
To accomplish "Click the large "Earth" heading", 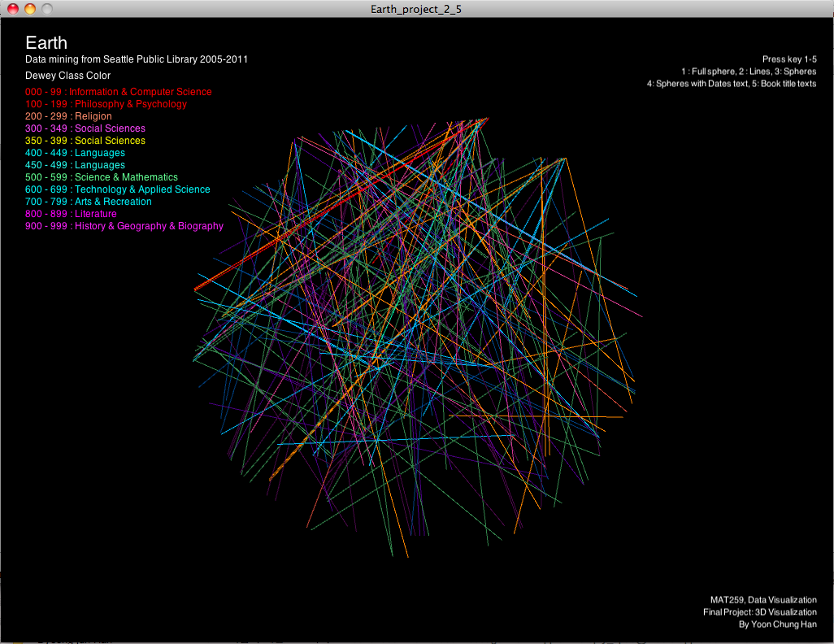I will [x=46, y=43].
